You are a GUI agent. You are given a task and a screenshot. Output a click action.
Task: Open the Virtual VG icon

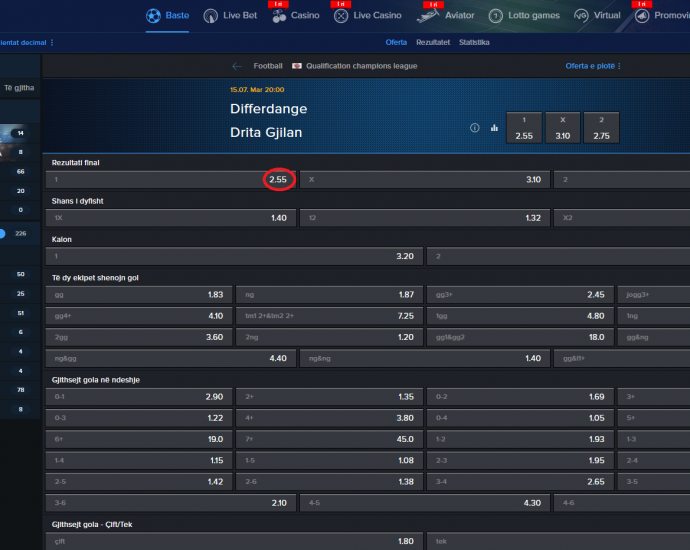581,16
